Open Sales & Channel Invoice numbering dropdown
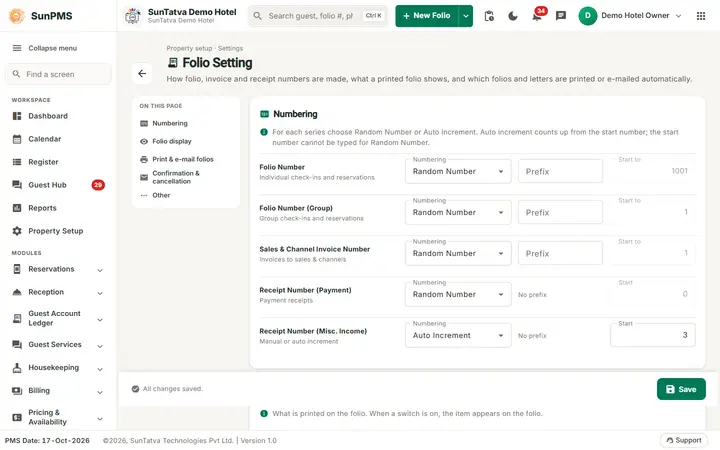 tap(458, 253)
